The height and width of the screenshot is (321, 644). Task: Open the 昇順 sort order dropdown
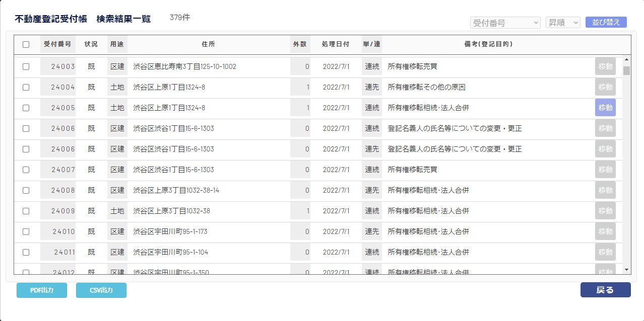point(563,23)
